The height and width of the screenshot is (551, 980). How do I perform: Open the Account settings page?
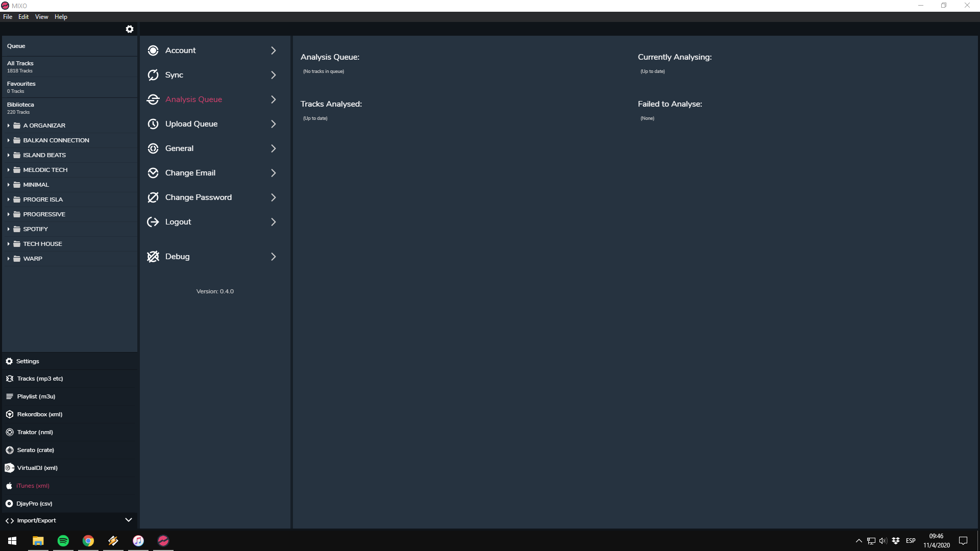point(214,51)
